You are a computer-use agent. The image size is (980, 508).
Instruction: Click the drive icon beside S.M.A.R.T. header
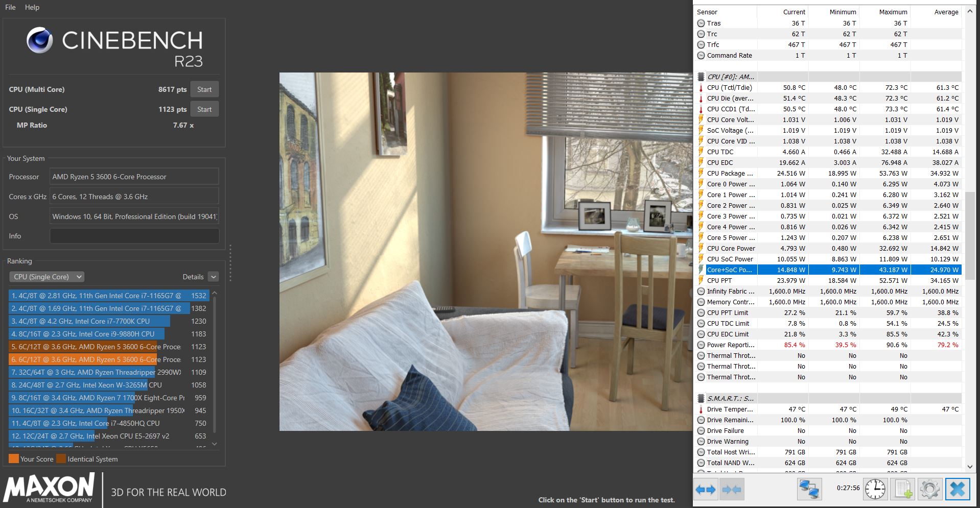tap(701, 398)
